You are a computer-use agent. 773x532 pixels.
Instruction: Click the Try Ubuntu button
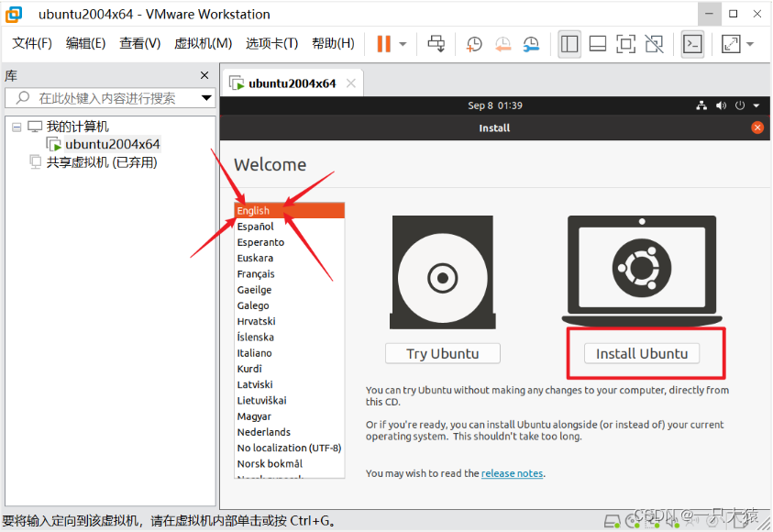[443, 353]
